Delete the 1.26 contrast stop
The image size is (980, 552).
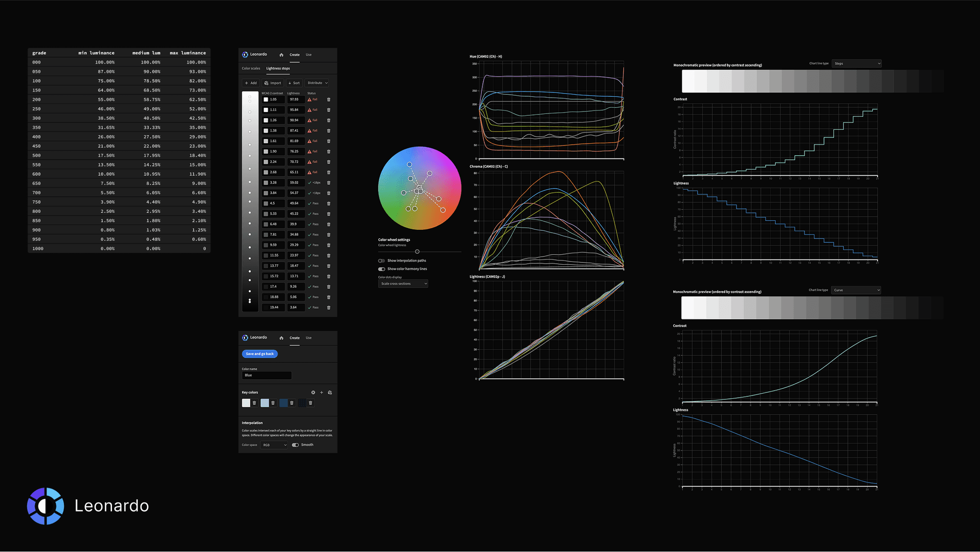point(329,121)
